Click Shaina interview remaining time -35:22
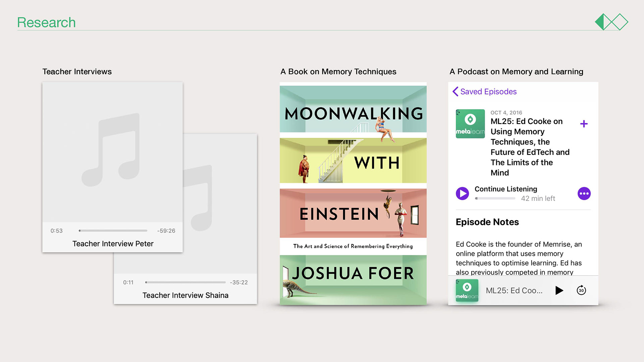The width and height of the screenshot is (644, 362). tap(239, 282)
